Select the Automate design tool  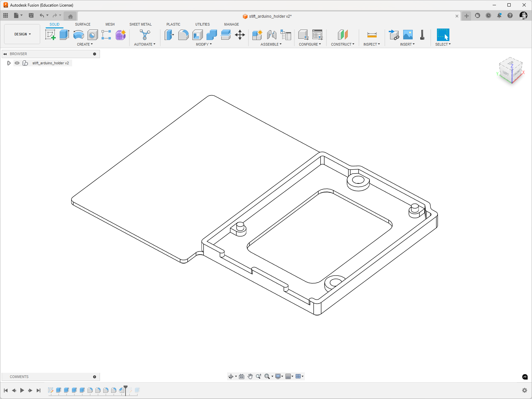click(x=144, y=35)
